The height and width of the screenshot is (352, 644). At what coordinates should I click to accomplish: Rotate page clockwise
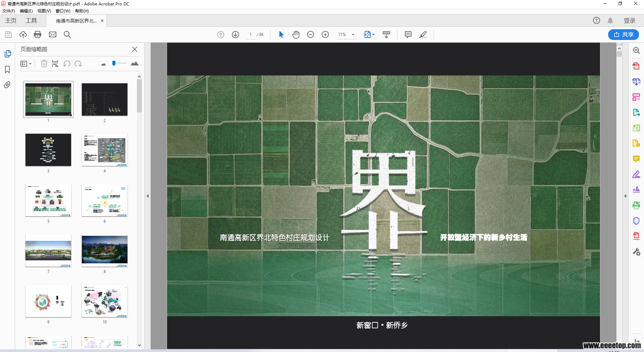pos(78,64)
